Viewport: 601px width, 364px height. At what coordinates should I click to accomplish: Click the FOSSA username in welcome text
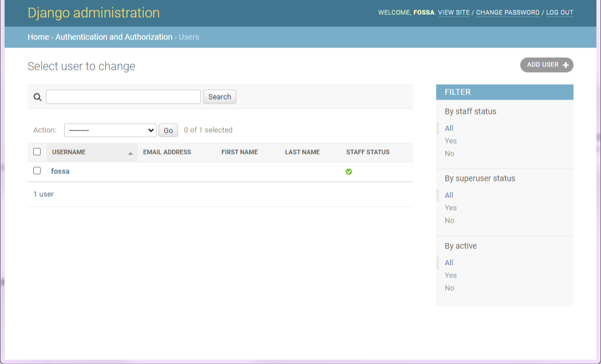424,12
